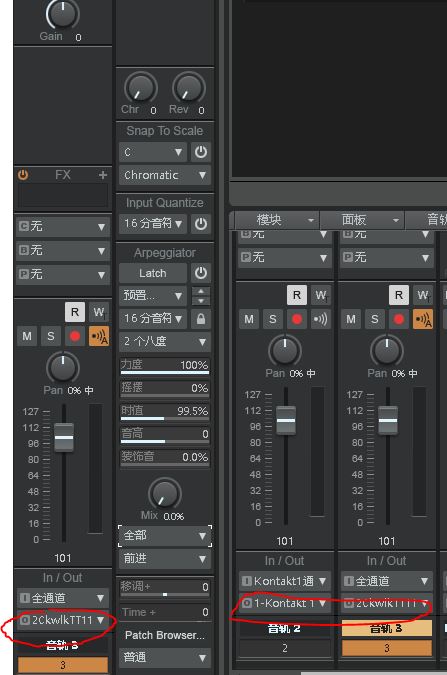Image resolution: width=447 pixels, height=675 pixels.
Task: Add an effect with FX plus icon
Action: [x=102, y=175]
